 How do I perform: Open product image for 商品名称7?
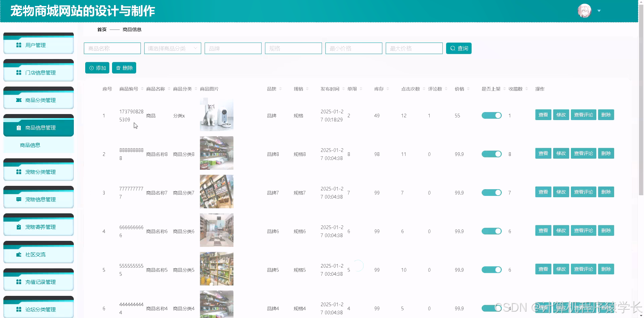pyautogui.click(x=217, y=192)
